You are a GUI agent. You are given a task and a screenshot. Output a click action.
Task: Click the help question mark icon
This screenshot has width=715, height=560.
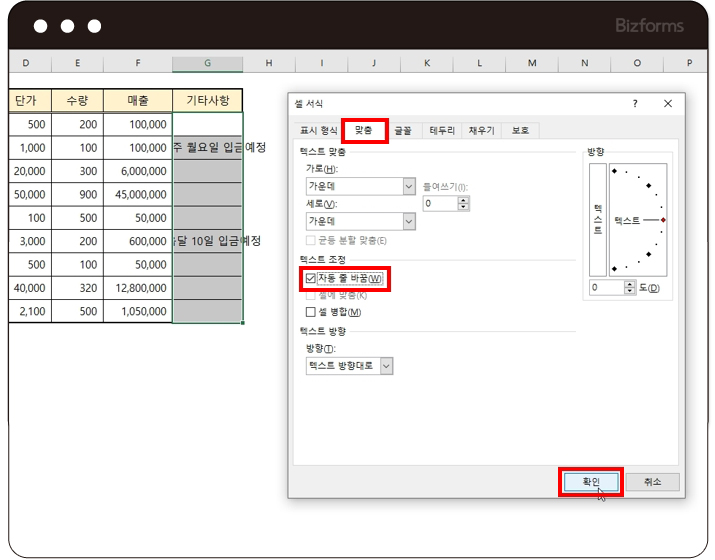coord(635,104)
